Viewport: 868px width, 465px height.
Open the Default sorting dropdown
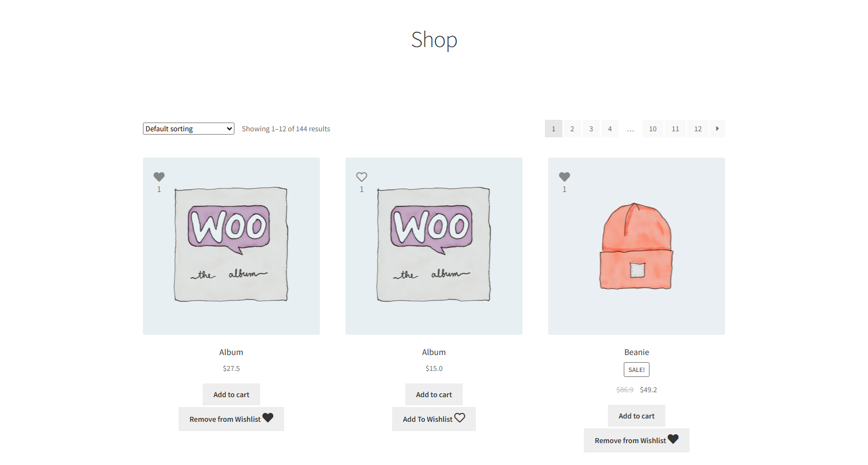(188, 129)
